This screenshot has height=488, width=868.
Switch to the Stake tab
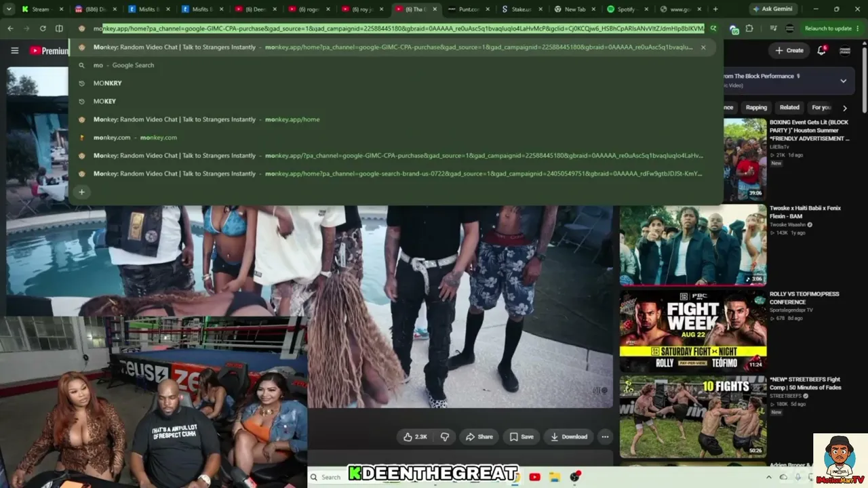521,9
